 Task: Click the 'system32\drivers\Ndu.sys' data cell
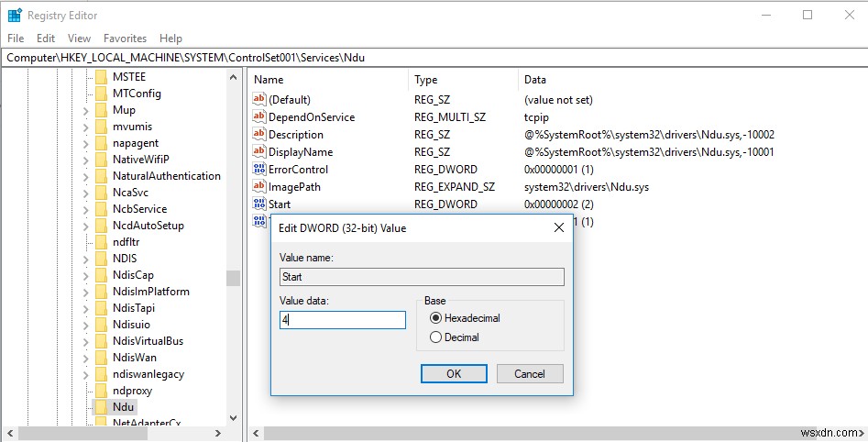coord(587,187)
